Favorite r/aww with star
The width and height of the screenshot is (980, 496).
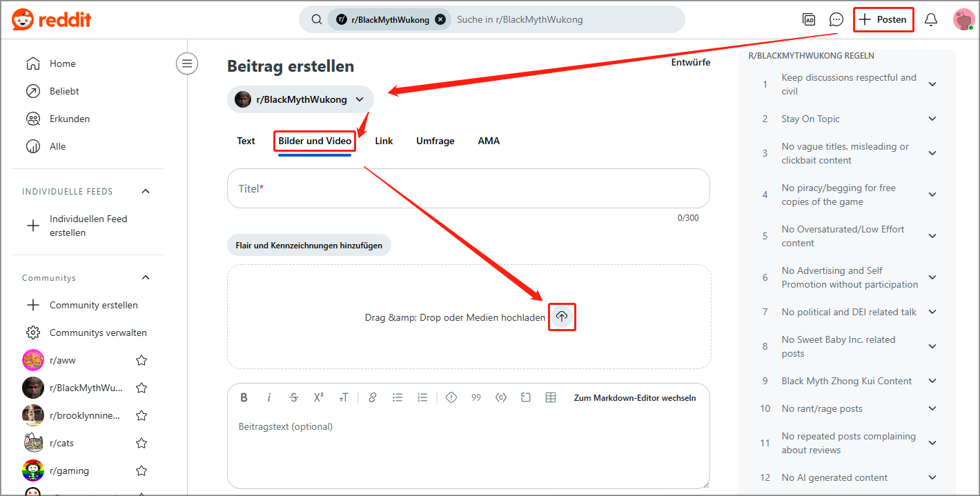click(x=141, y=360)
